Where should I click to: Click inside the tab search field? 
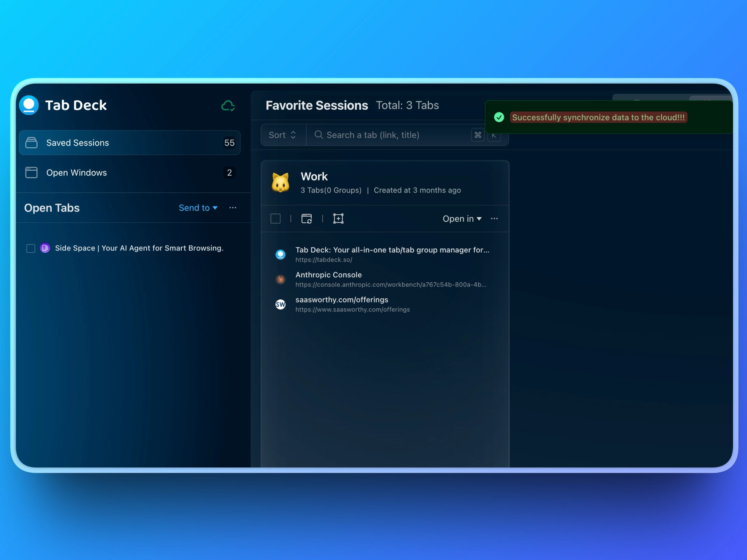(389, 135)
